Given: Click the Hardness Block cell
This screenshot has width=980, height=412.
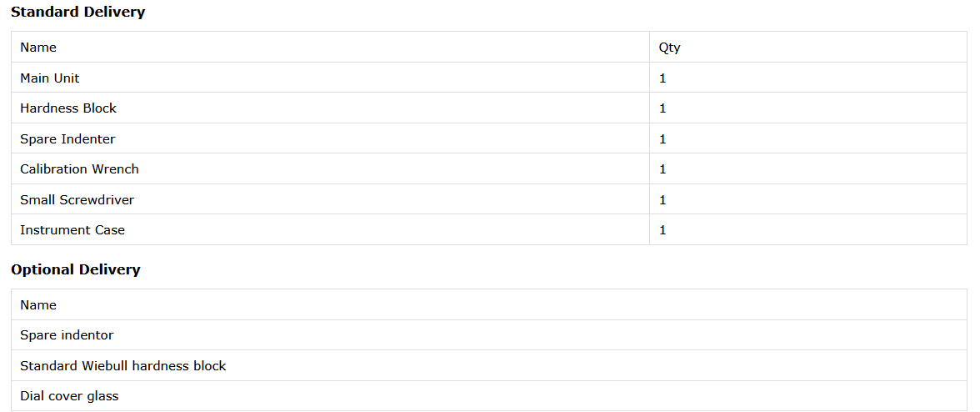Looking at the screenshot, I should (x=68, y=108).
